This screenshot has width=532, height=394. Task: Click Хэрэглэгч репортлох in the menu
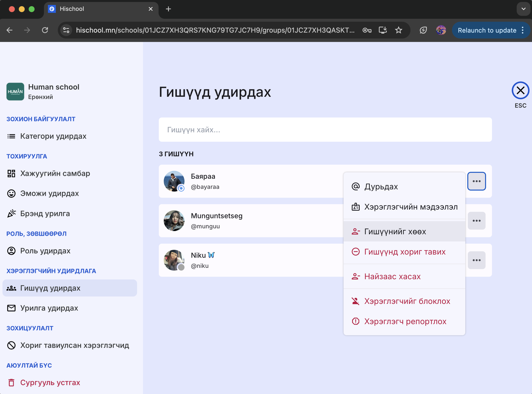tap(405, 321)
